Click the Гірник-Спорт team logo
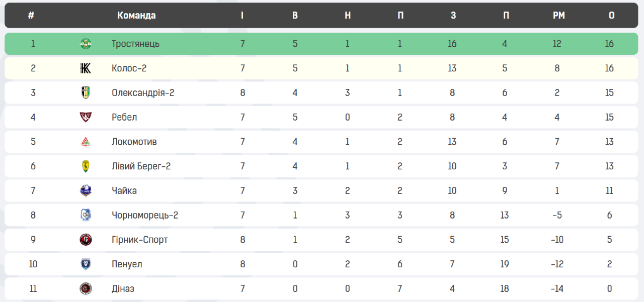The width and height of the screenshot is (644, 302). click(86, 240)
